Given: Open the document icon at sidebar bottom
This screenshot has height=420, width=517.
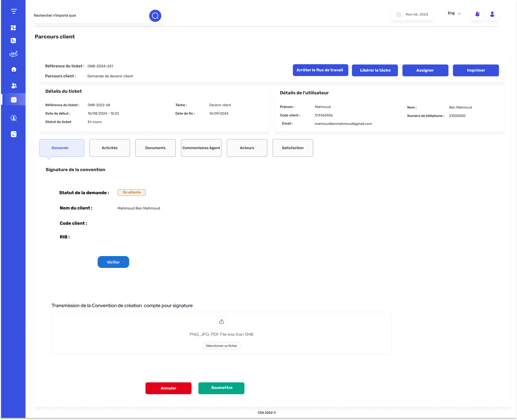Looking at the screenshot, I should click(x=14, y=134).
